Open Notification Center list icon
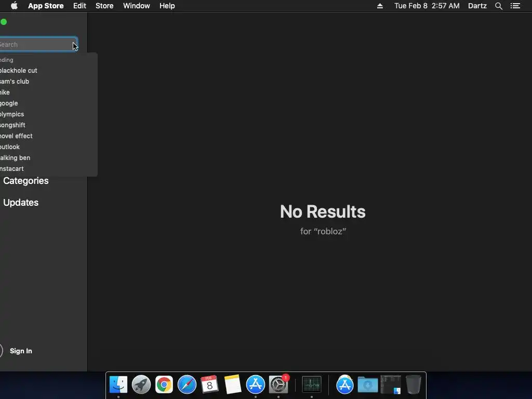 coord(515,6)
